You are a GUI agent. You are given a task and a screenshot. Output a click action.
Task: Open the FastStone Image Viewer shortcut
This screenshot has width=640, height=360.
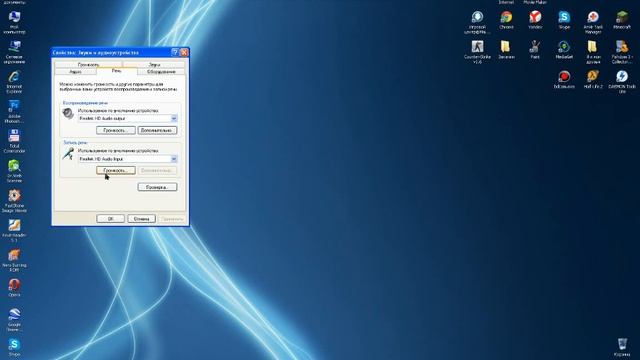(x=14, y=201)
